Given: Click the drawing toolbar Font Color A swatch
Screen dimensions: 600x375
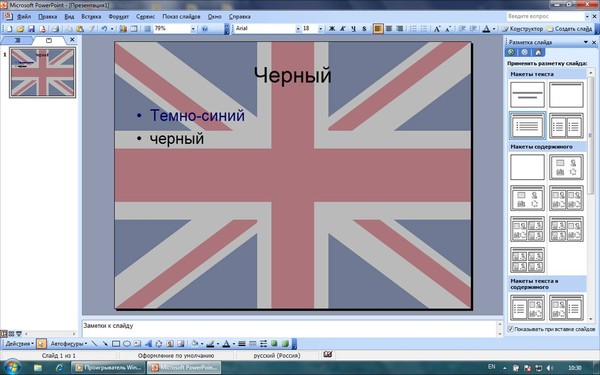Looking at the screenshot, I should [x=226, y=344].
